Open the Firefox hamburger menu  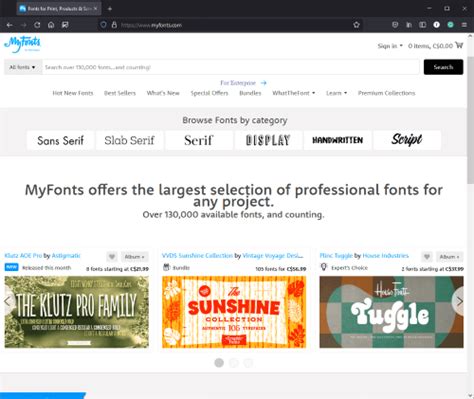click(x=464, y=25)
